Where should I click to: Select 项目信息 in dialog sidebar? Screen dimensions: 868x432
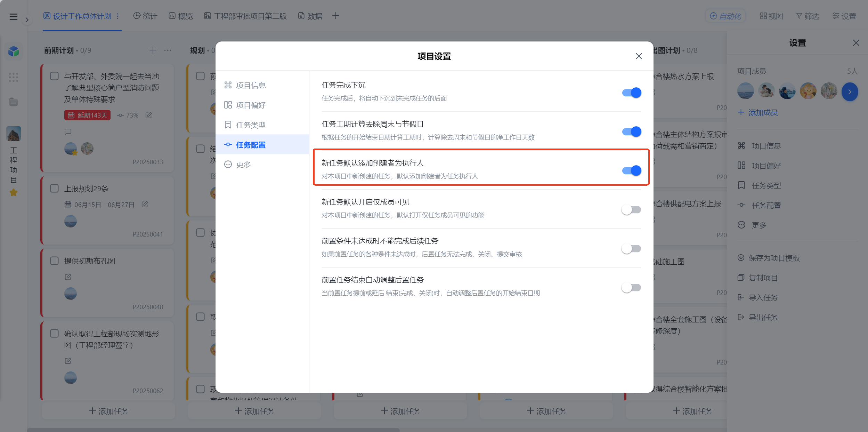click(262, 85)
